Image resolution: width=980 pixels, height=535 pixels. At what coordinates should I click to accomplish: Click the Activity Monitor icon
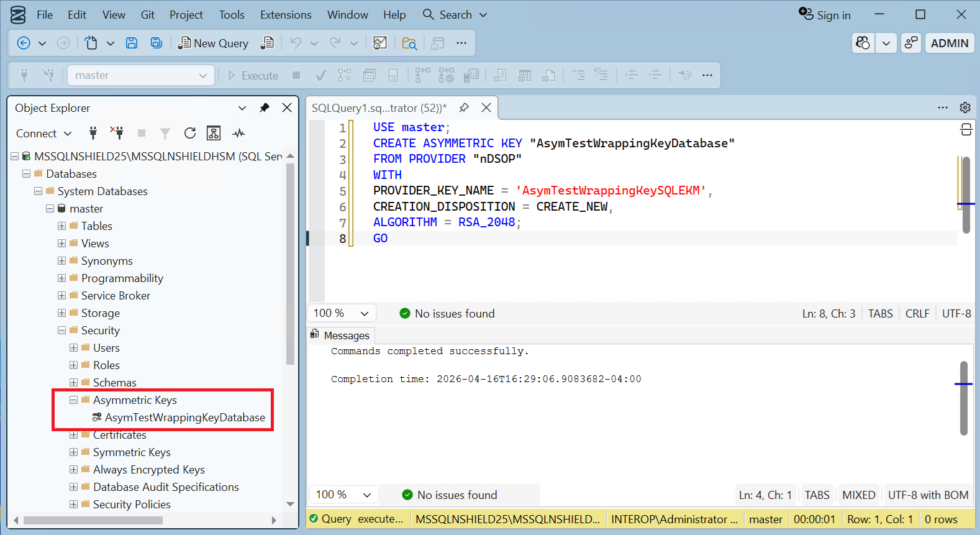click(x=238, y=133)
